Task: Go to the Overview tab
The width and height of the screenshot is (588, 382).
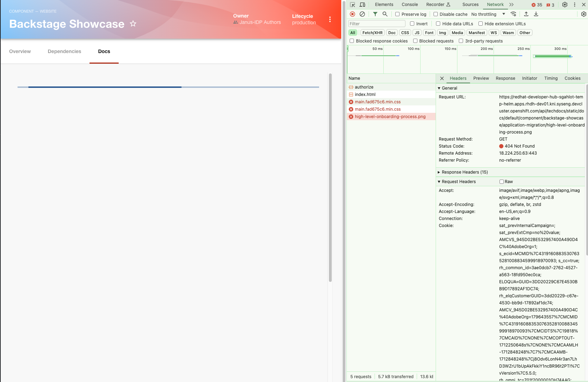Action: click(20, 51)
